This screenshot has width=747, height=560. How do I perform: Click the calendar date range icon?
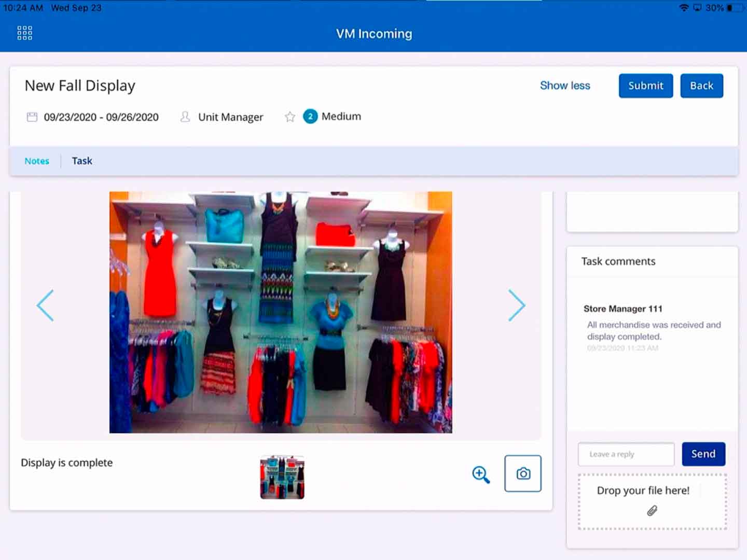[32, 117]
